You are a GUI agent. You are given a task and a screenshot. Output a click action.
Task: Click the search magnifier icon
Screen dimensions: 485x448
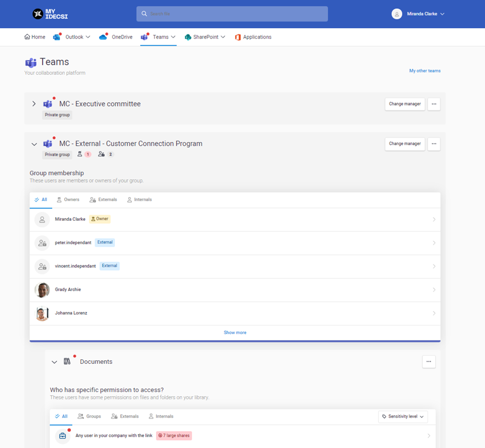pyautogui.click(x=144, y=14)
